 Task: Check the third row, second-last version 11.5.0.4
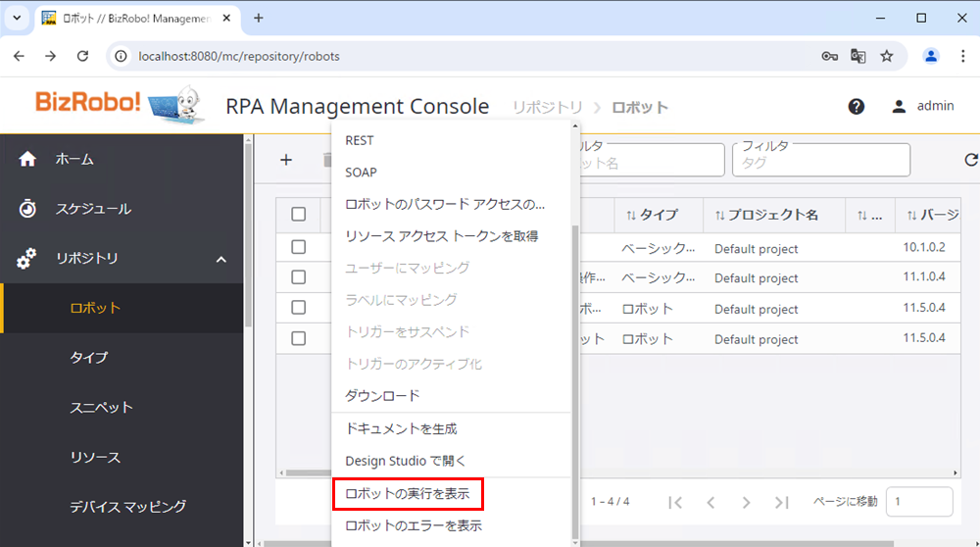tap(299, 308)
